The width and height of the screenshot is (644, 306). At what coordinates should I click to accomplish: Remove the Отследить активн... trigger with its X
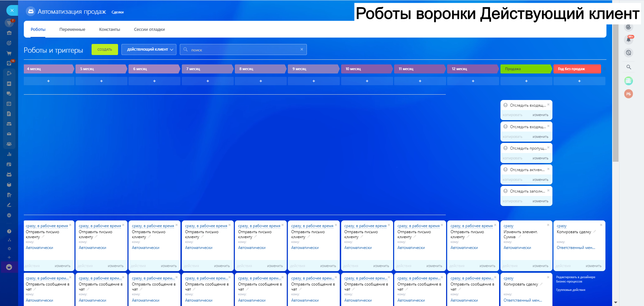[548, 169]
